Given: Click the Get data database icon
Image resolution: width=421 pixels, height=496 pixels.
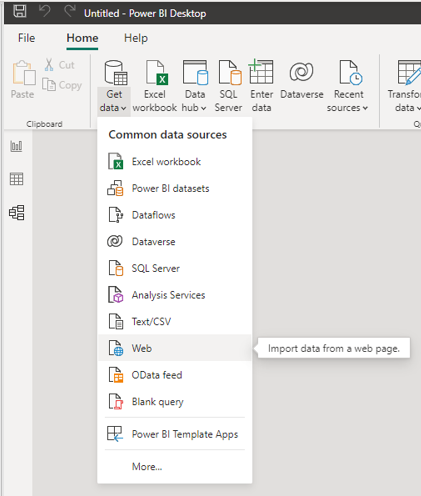Looking at the screenshot, I should pos(115,73).
